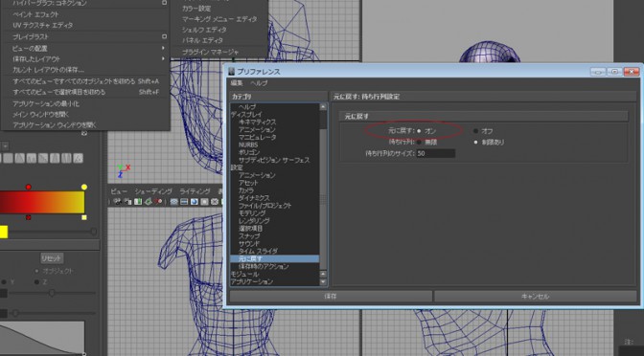Select the yellow top marker on gradient ramp
Viewport: 644px width, 356px height.
84,187
